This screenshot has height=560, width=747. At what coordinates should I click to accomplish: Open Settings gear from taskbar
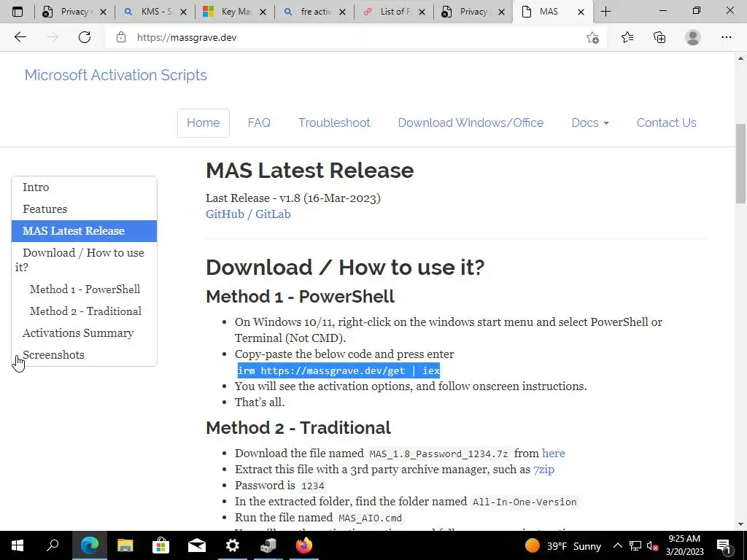[x=232, y=545]
